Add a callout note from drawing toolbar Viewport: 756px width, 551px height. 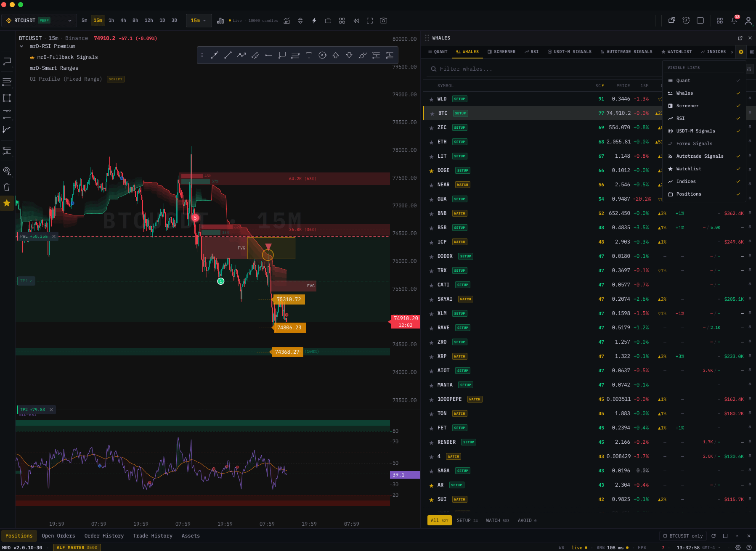tap(282, 55)
